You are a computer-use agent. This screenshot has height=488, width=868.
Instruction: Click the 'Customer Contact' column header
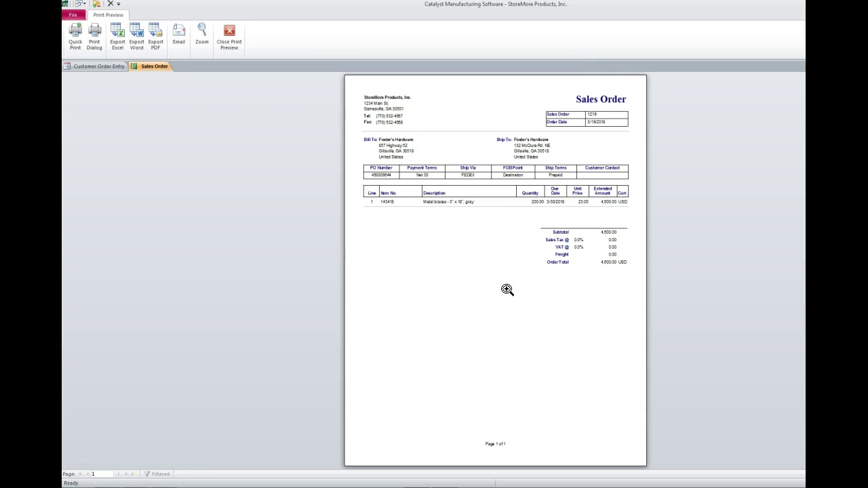pyautogui.click(x=602, y=168)
